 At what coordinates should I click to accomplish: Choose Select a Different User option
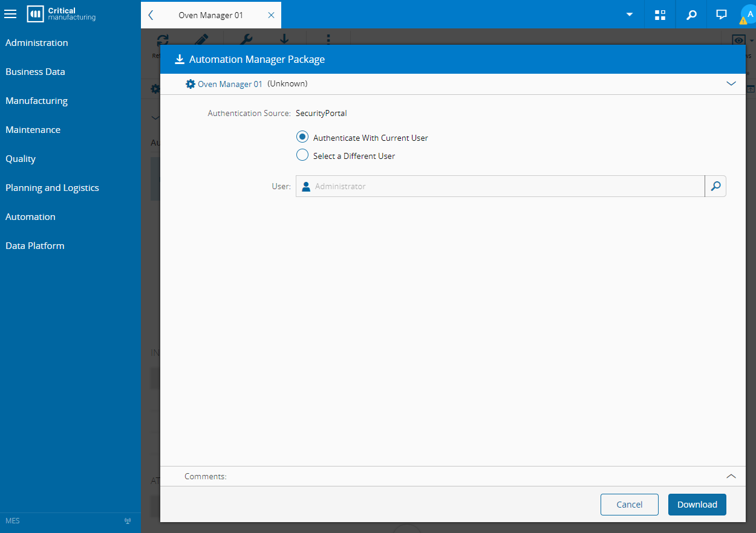pos(302,156)
